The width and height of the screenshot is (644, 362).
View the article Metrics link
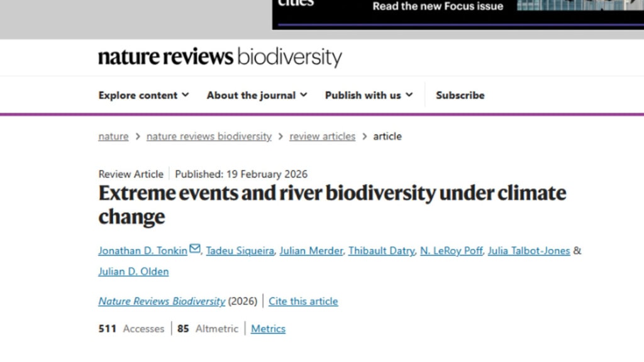[x=268, y=329]
